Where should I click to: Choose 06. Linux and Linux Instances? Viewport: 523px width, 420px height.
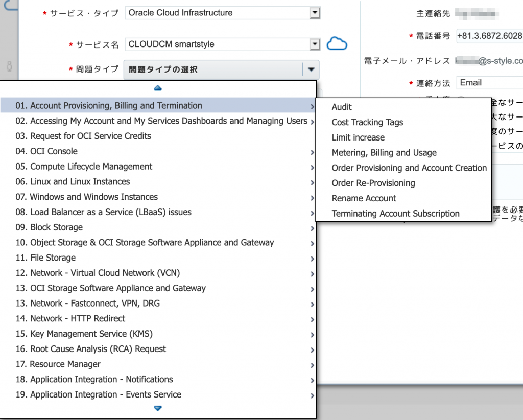click(158, 181)
